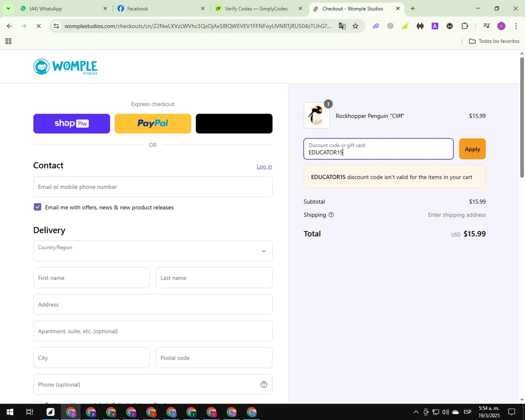Viewport: 525px width, 420px height.
Task: Switch to Verify Codes SimplyCodes tab
Action: 259,8
